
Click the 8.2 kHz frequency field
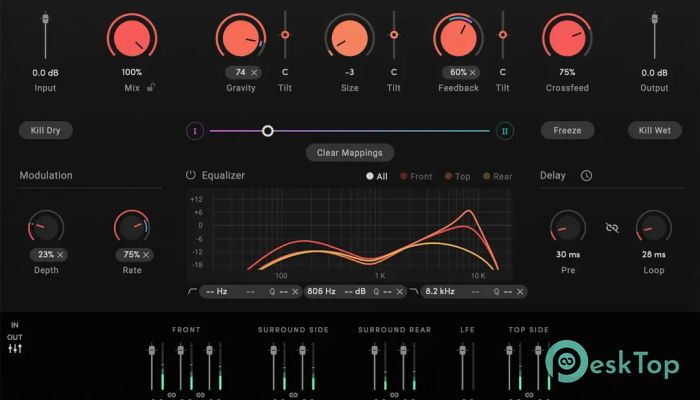(x=440, y=291)
